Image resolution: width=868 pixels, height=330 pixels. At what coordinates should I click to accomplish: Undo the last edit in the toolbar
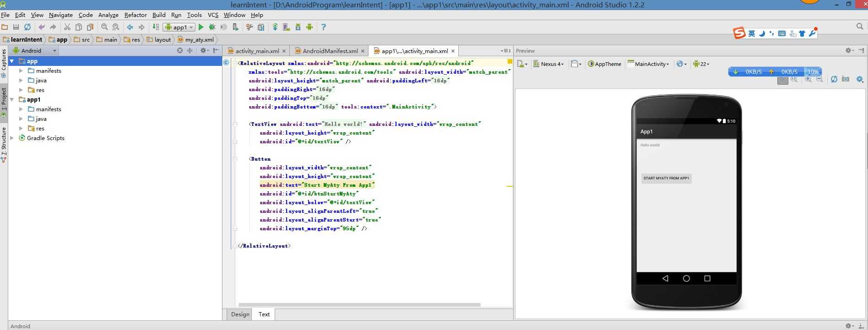[42, 27]
